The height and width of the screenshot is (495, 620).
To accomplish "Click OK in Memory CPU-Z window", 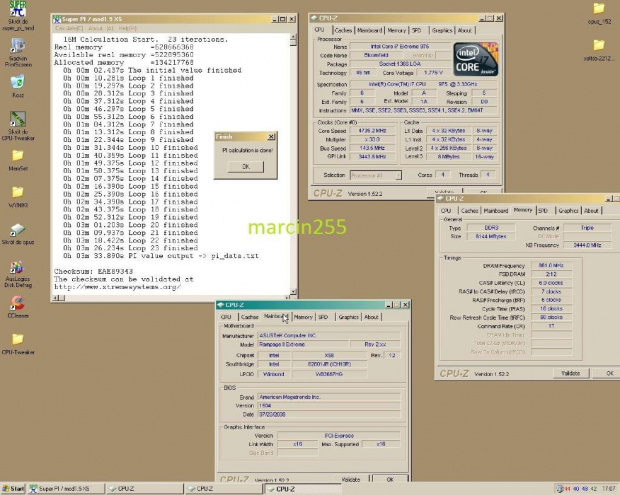I will (x=609, y=373).
